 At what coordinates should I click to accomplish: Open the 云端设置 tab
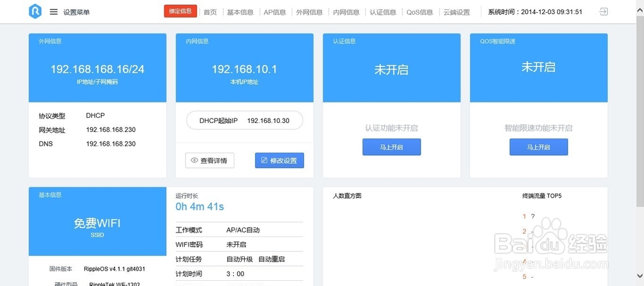[457, 12]
